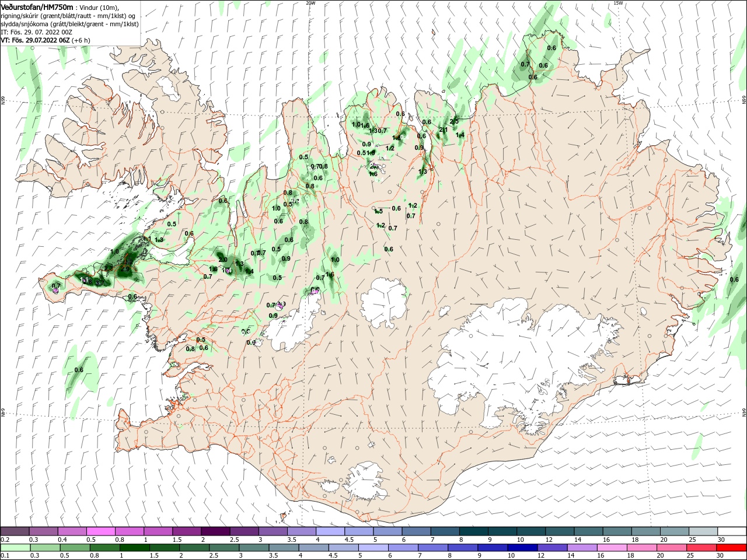Click the 'IT: Fös. 29. 07. 2022 00Z' line
Screen dimensions: 747x560
click(36, 32)
